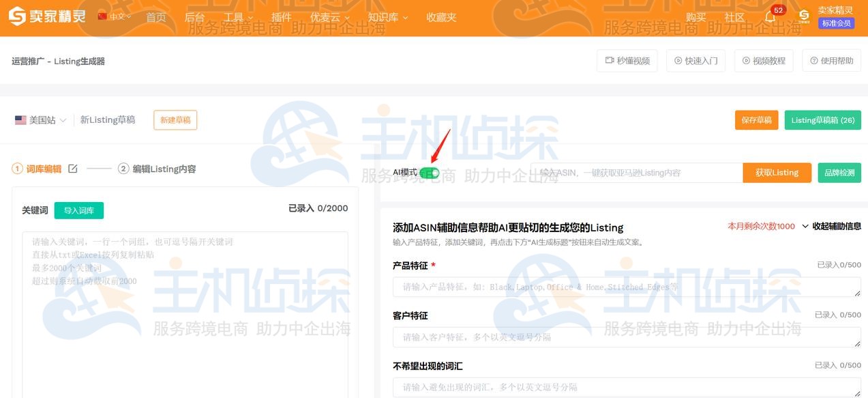Collapse 收起辅助信息 section

click(831, 226)
